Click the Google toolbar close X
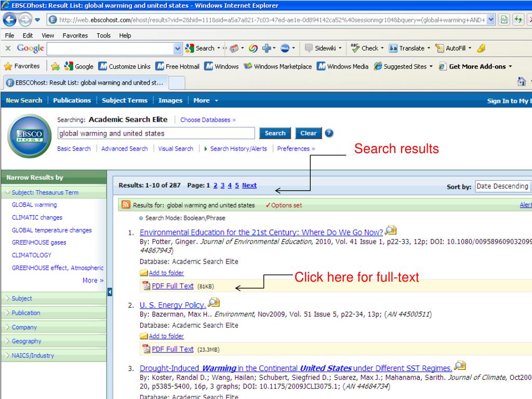Image resolution: width=532 pixels, height=399 pixels. [8, 48]
